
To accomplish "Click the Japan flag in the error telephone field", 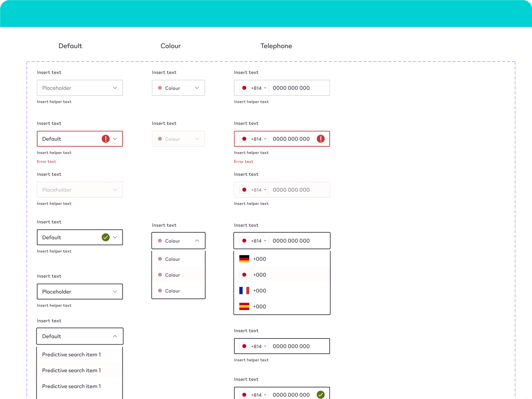I will coord(244,139).
